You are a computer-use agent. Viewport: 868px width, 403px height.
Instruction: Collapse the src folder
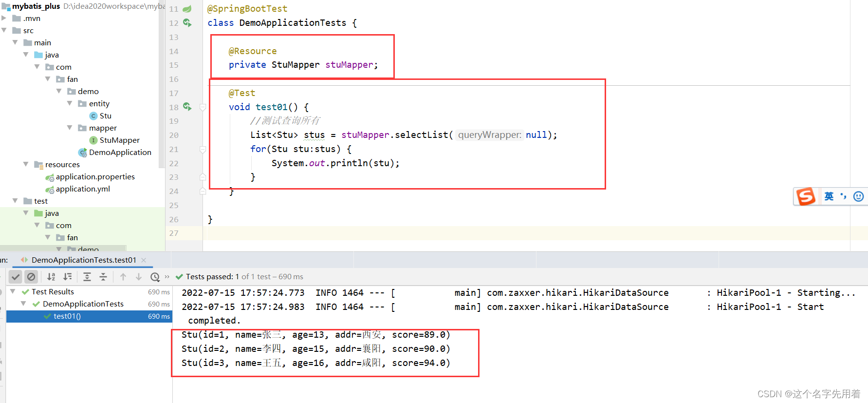4,30
